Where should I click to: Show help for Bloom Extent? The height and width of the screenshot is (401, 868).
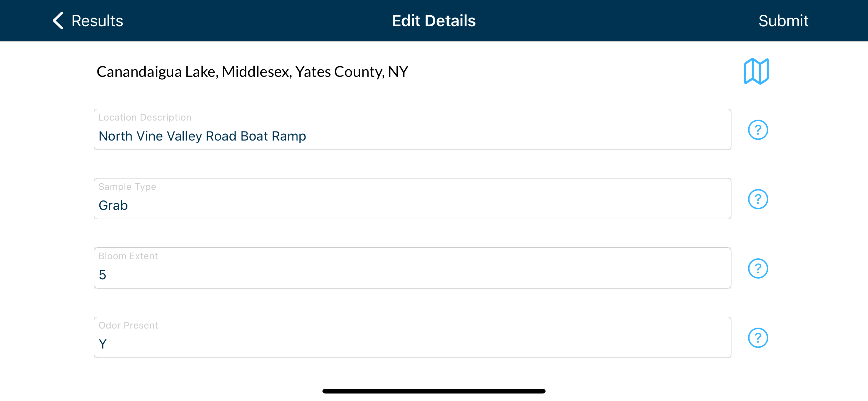[x=758, y=269]
